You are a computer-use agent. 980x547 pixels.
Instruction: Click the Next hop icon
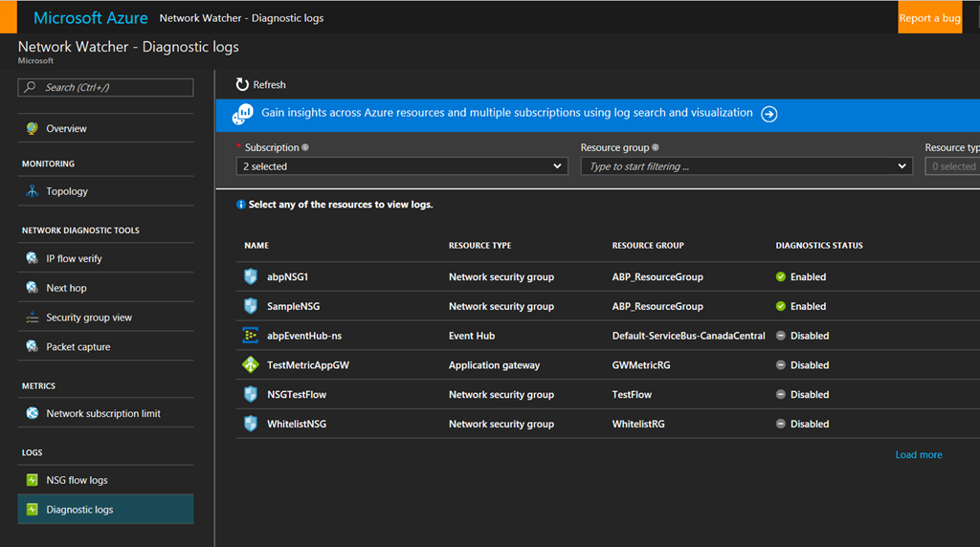tap(32, 287)
